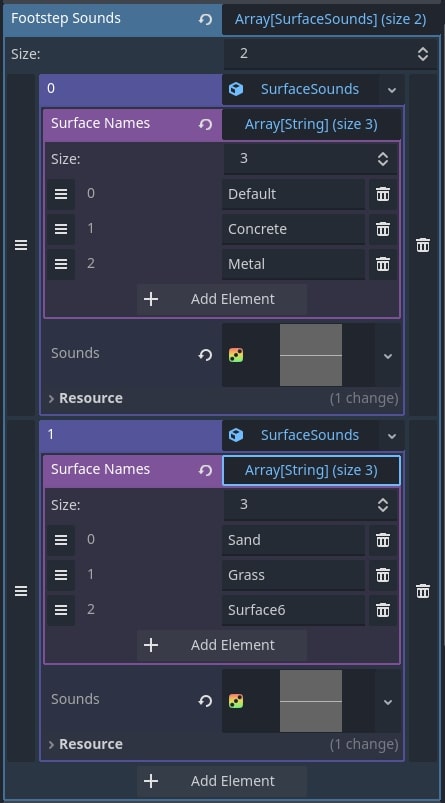The image size is (445, 803).
Task: Select the reorder handle for the Concrete row
Action: click(61, 229)
